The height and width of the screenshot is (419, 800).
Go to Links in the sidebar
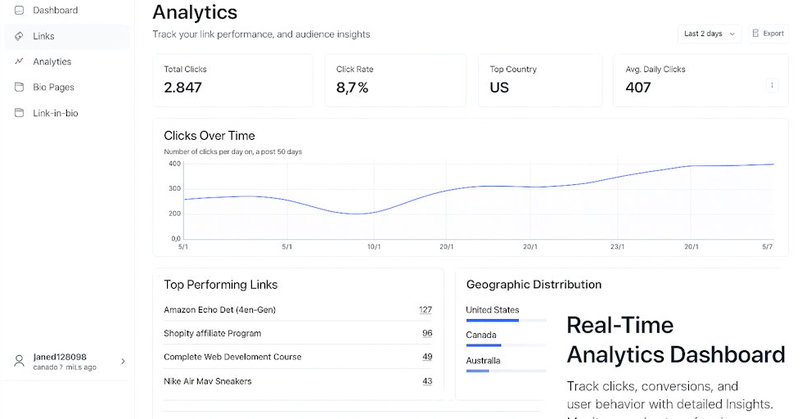coord(67,36)
